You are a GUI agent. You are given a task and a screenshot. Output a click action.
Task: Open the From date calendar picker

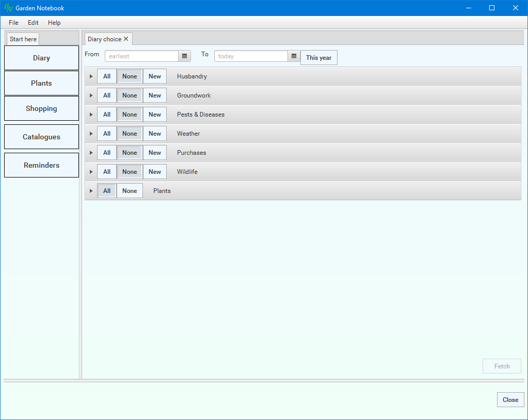click(x=185, y=56)
